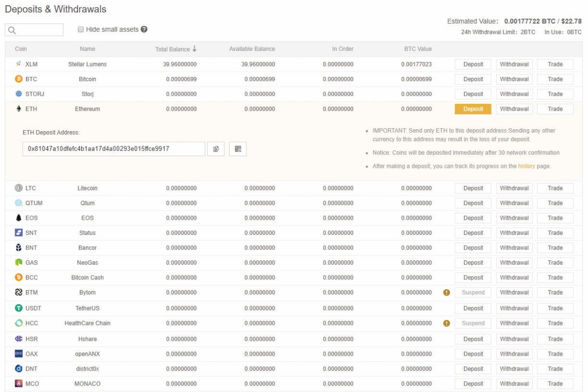
Task: Click the BTC Value column header
Action: tap(417, 49)
